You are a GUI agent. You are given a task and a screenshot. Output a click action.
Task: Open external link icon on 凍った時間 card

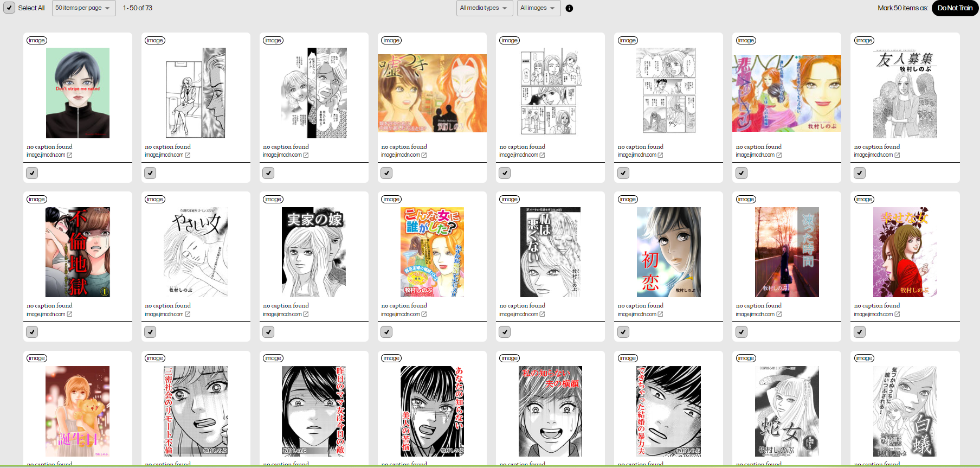coord(779,314)
